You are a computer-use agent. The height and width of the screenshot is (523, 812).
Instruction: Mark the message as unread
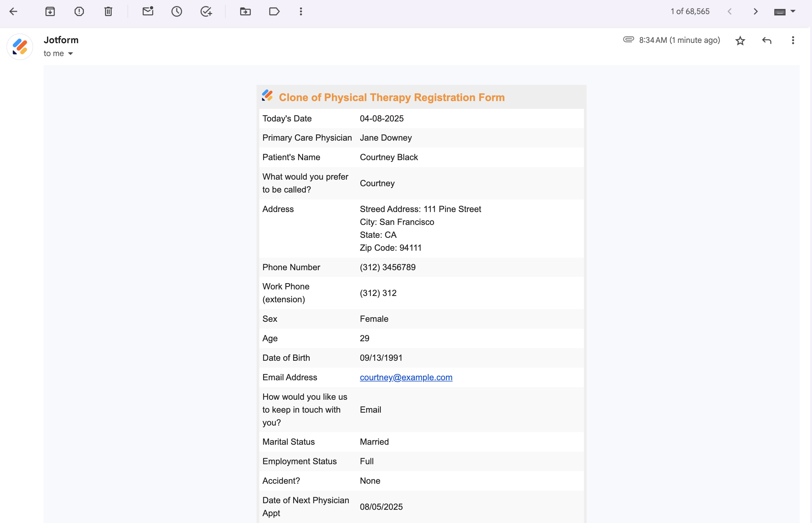pyautogui.click(x=148, y=12)
